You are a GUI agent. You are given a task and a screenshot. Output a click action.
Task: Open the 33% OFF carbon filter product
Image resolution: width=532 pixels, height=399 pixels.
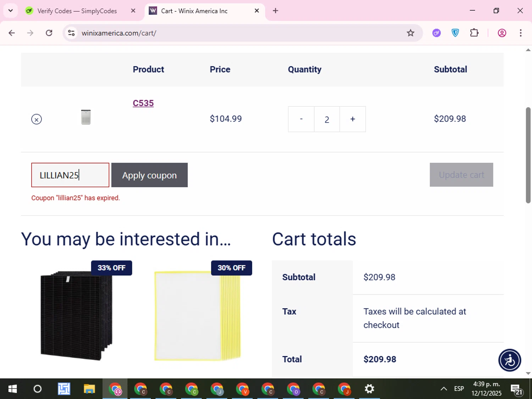[76, 316]
